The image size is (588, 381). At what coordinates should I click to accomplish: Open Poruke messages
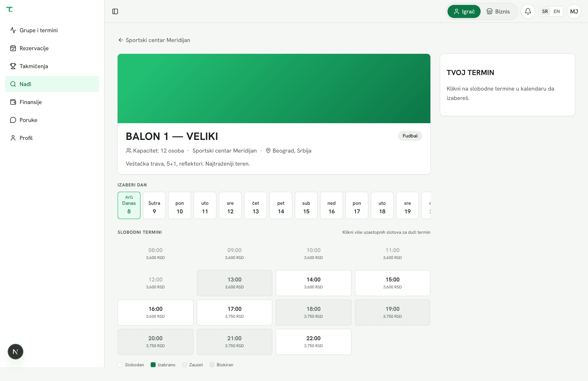(52, 120)
